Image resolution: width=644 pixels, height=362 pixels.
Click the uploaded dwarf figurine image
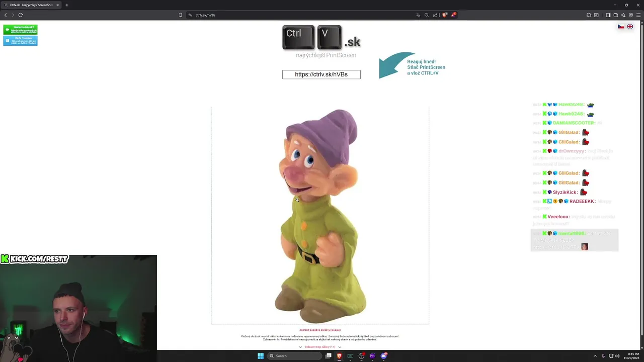click(x=320, y=215)
